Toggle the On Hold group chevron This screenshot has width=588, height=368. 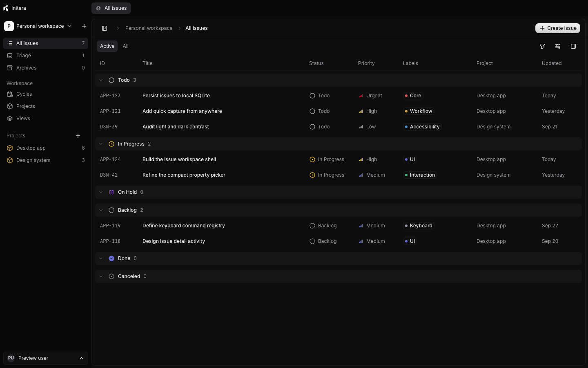coord(101,192)
